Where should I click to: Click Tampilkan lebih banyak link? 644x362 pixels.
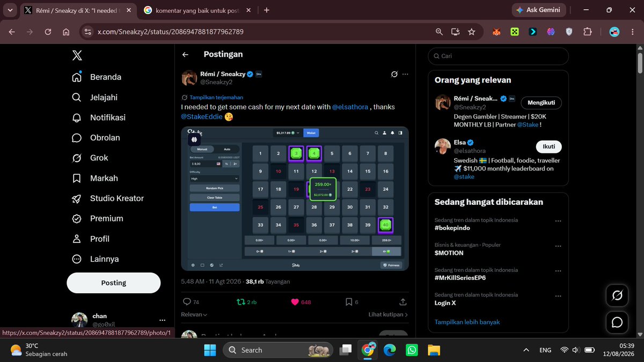pos(467,322)
